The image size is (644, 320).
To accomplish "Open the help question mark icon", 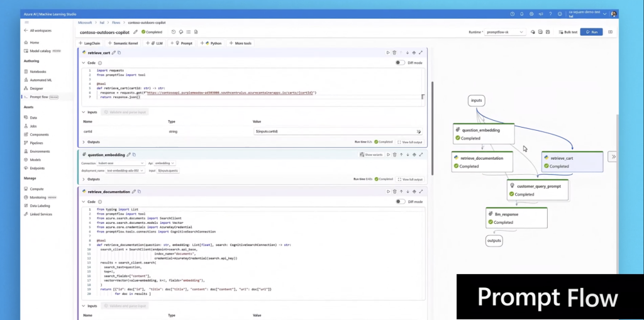I will (550, 14).
